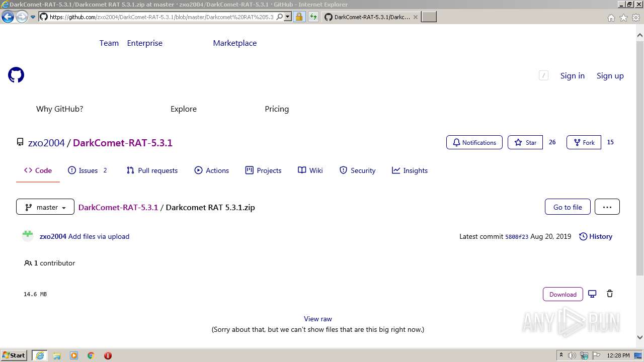
Task: Open browser Home icon
Action: click(611, 18)
